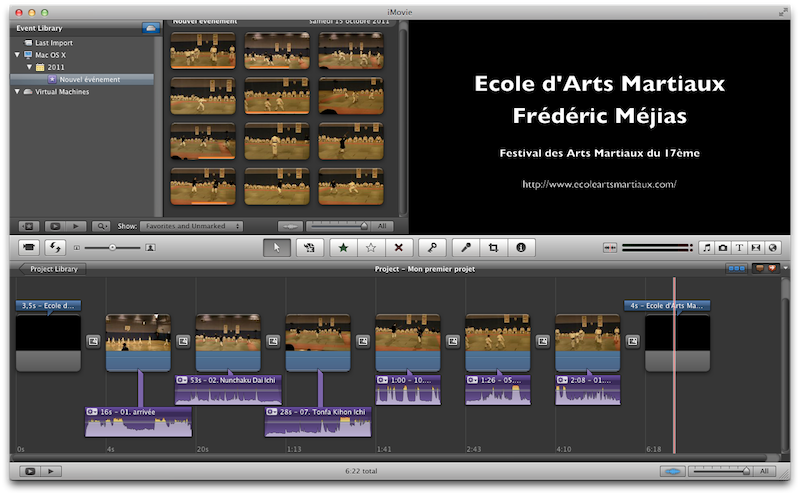
Task: Select the 1:26 audio clip
Action: 498,390
